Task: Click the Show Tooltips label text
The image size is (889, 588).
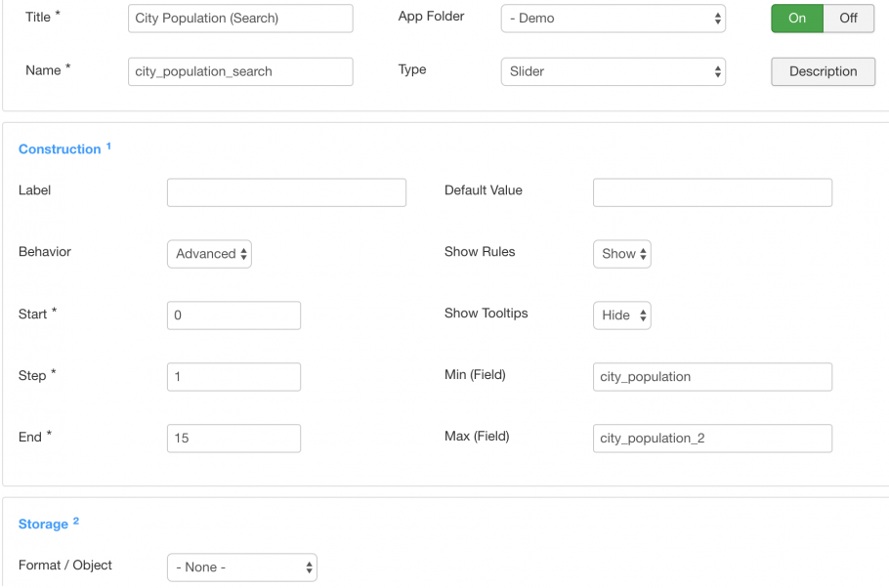Action: pos(486,313)
